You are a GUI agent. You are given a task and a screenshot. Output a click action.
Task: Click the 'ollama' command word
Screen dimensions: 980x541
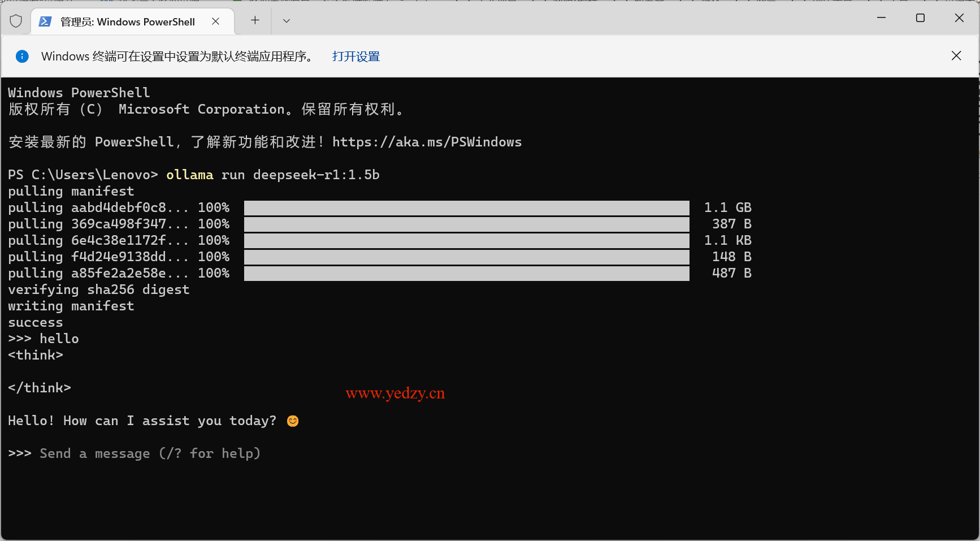(x=190, y=175)
